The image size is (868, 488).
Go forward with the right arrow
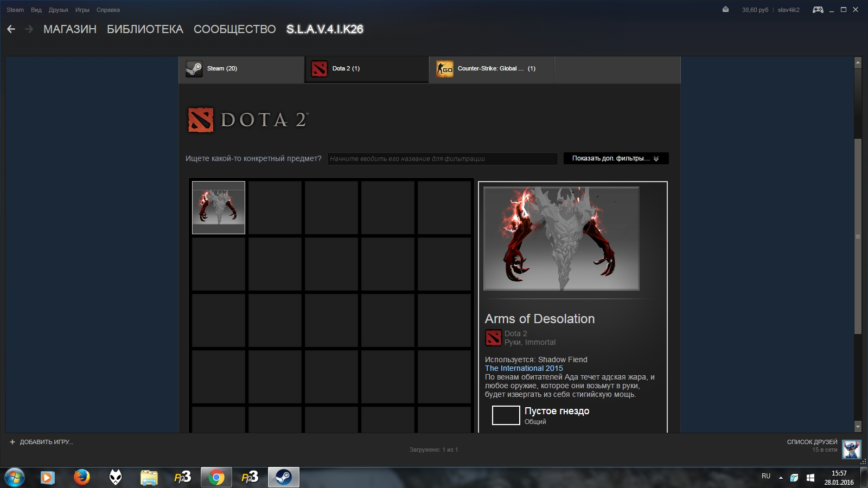click(x=29, y=29)
